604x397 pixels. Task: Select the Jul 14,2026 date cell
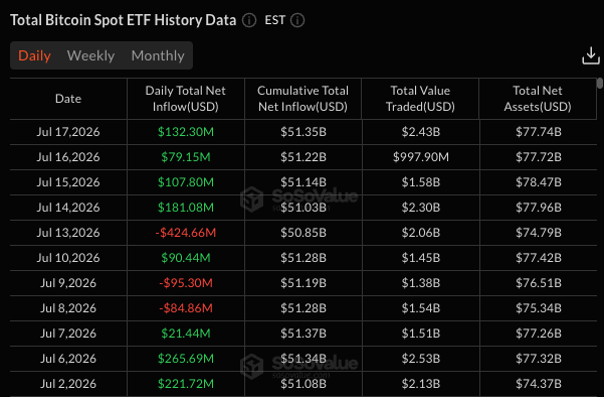(68, 208)
